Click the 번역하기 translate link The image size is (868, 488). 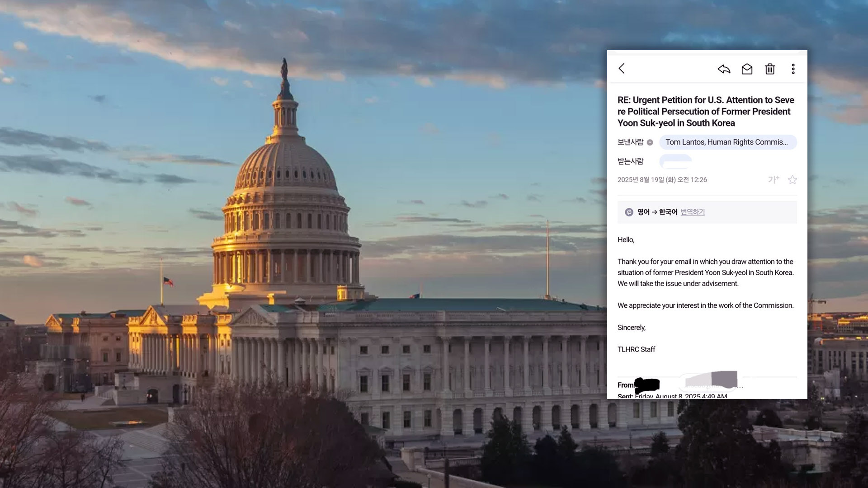coord(693,212)
